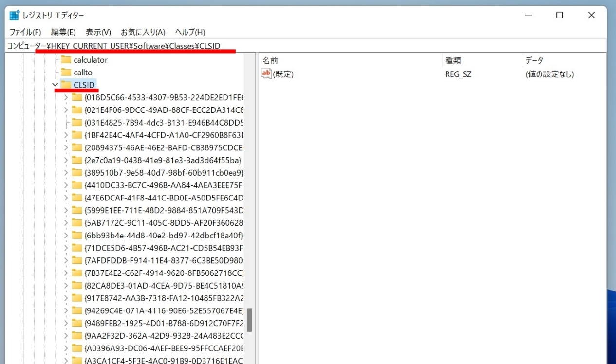Image resolution: width=616 pixels, height=364 pixels.
Task: Select the callto key folder icon
Action: (x=66, y=73)
